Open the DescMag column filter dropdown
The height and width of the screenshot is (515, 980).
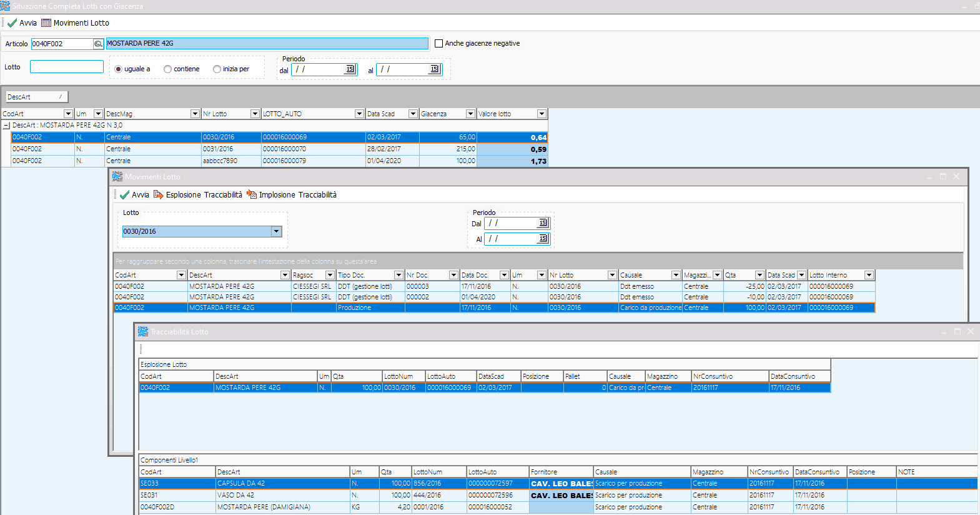click(195, 114)
